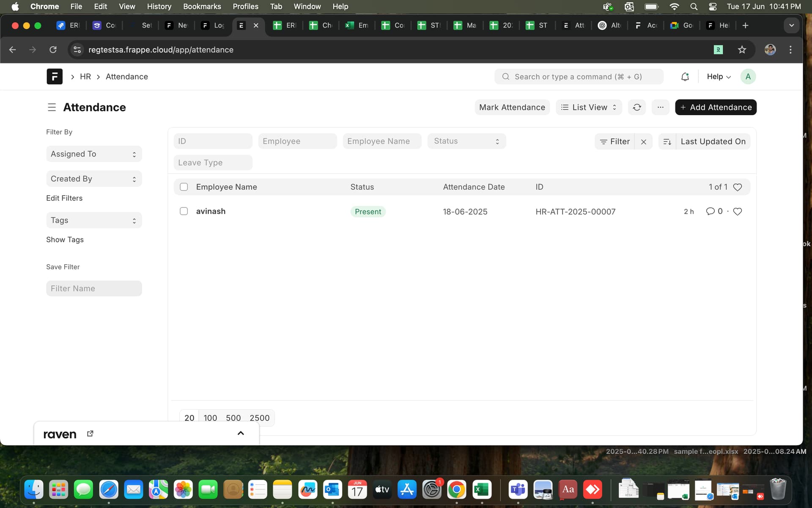Image resolution: width=812 pixels, height=508 pixels.
Task: Click Edit Filters link
Action: (x=64, y=198)
